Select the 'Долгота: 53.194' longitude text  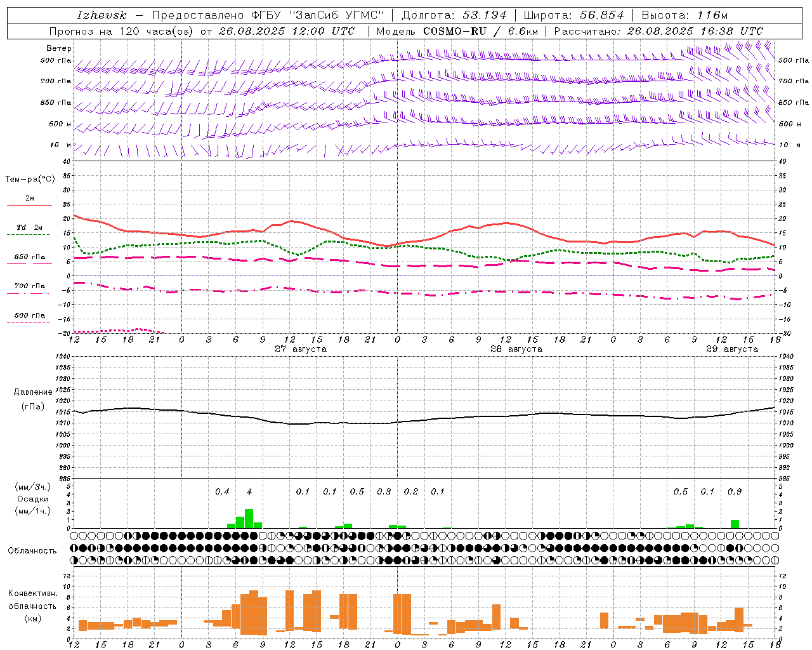pyautogui.click(x=454, y=15)
